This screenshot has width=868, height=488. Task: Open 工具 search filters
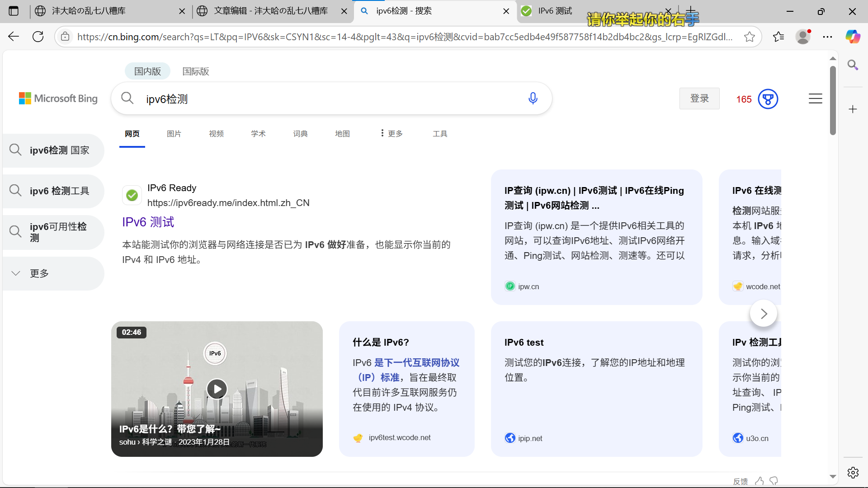(440, 134)
